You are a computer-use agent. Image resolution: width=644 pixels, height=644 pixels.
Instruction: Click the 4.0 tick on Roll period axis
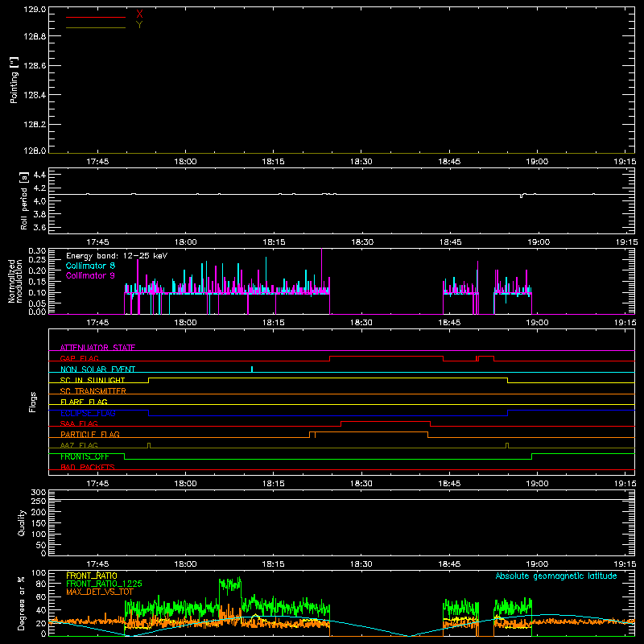pos(39,201)
